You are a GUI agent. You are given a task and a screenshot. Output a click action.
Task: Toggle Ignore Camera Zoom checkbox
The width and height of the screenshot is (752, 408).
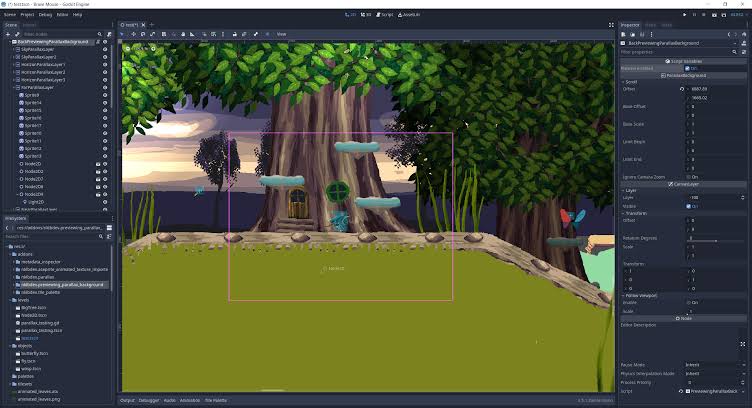pyautogui.click(x=689, y=177)
